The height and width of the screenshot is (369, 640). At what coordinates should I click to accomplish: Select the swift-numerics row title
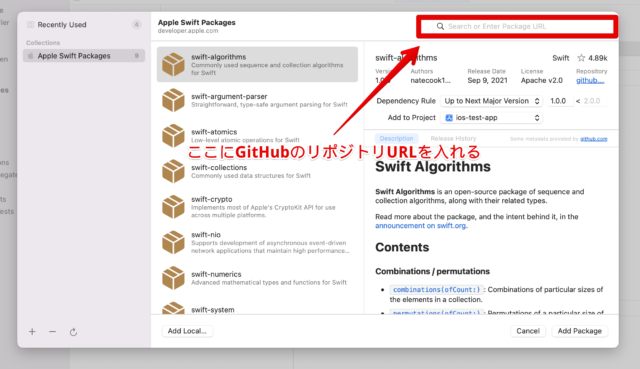[x=216, y=274]
